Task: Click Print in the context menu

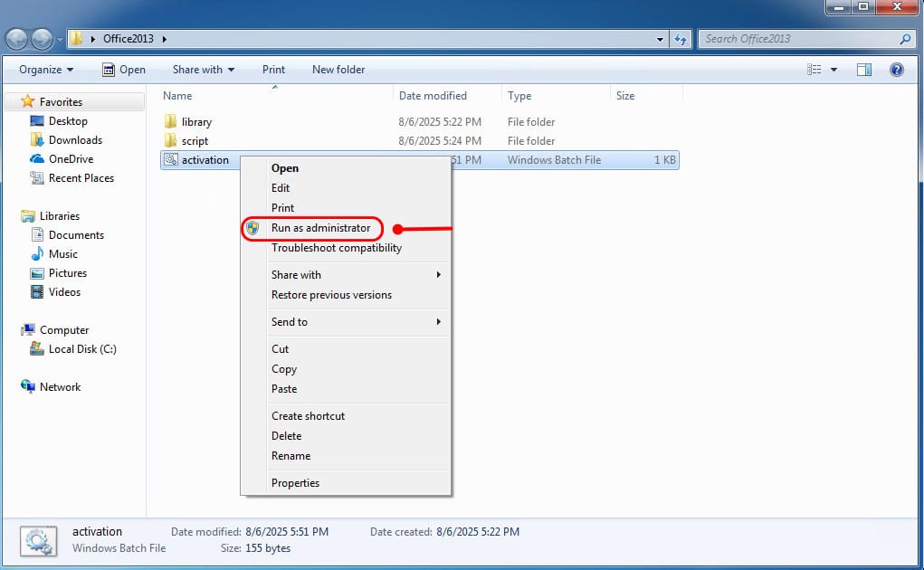Action: coord(282,208)
